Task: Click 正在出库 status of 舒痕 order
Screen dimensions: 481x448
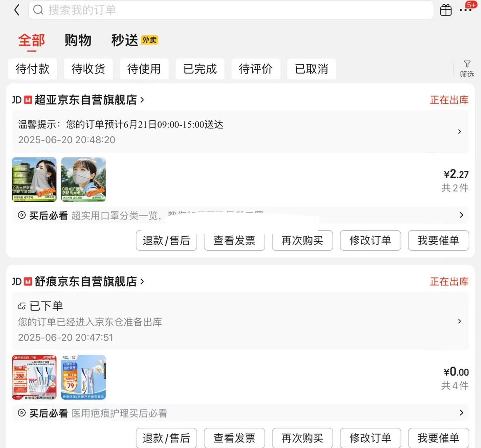Action: 449,281
